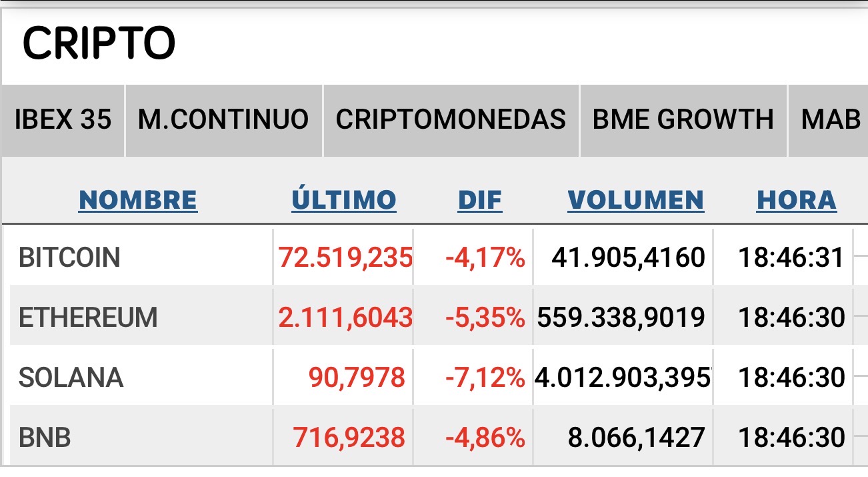
Task: Click Solana's price 90,7978
Action: [357, 378]
